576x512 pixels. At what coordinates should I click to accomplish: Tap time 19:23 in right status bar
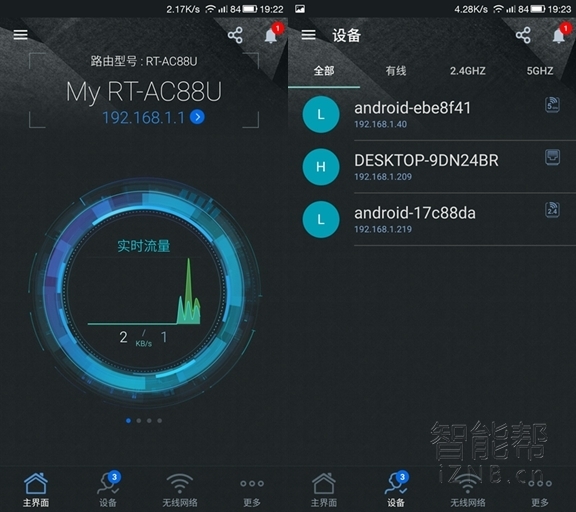[x=559, y=9]
